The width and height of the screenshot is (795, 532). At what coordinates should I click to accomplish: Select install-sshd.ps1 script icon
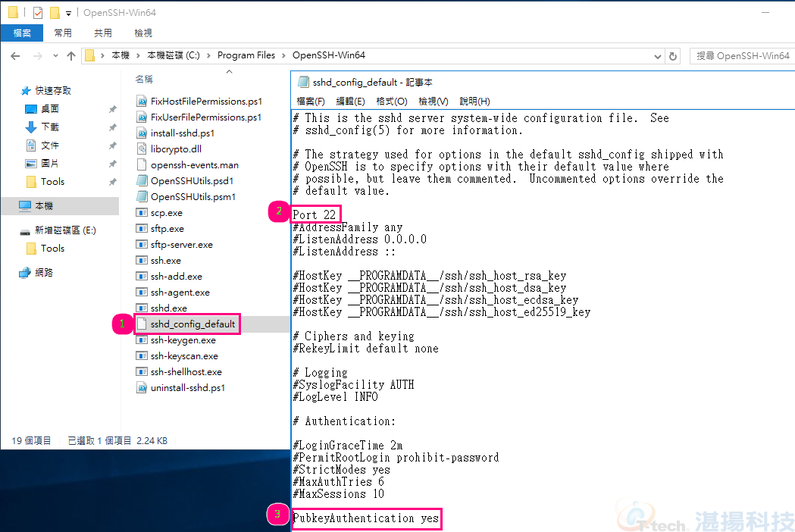pyautogui.click(x=142, y=133)
